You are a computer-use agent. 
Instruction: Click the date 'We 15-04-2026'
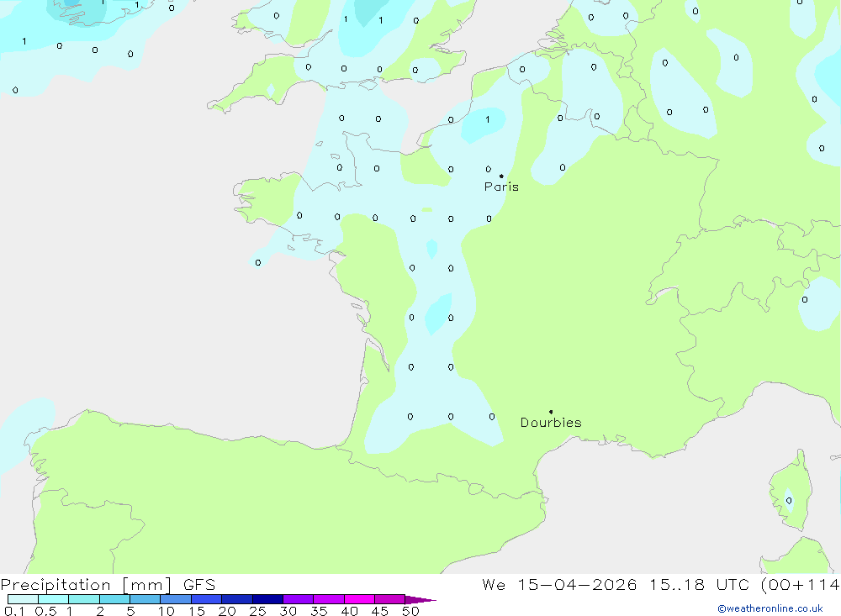tap(559, 584)
